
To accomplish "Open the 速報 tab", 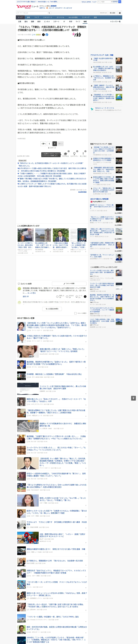I will 28,17.
